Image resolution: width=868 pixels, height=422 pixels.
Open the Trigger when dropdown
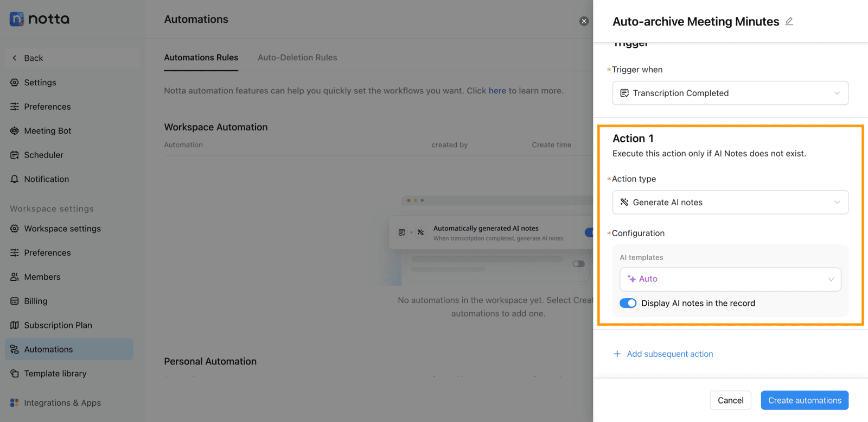click(x=730, y=93)
